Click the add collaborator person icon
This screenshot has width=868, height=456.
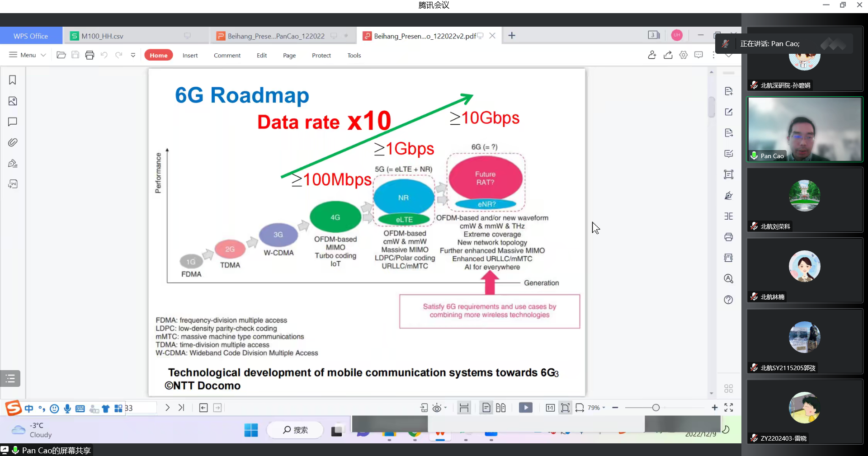652,55
